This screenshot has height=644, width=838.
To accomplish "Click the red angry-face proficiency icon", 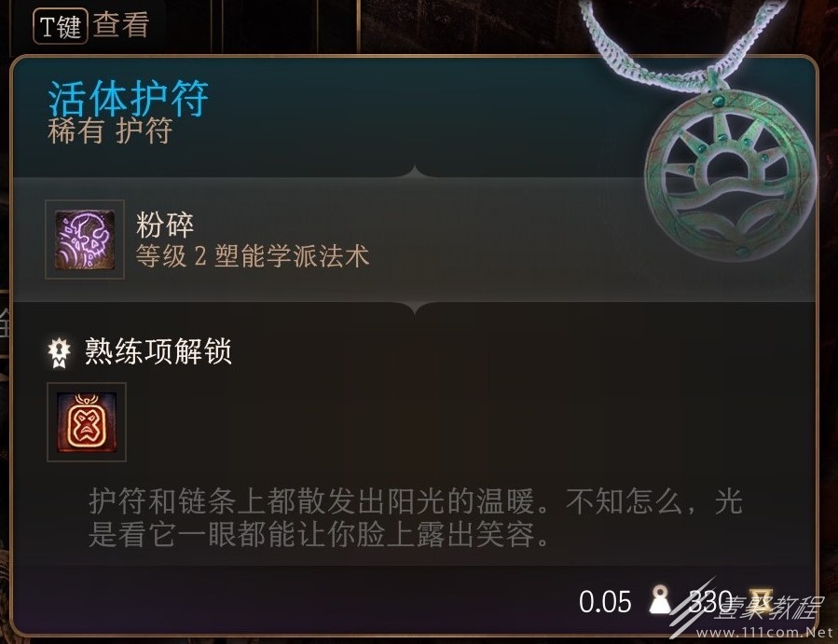I will pos(87,421).
